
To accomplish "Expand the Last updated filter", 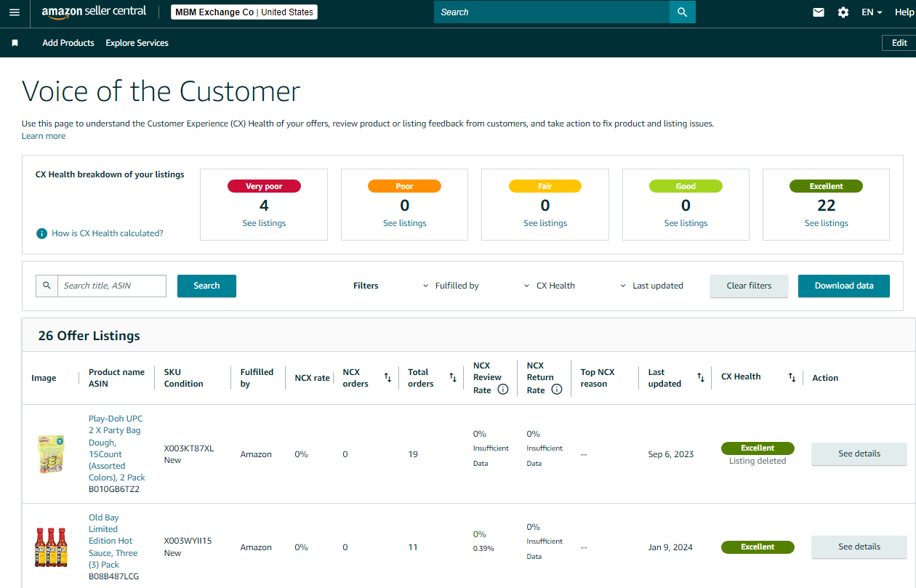I will (651, 286).
